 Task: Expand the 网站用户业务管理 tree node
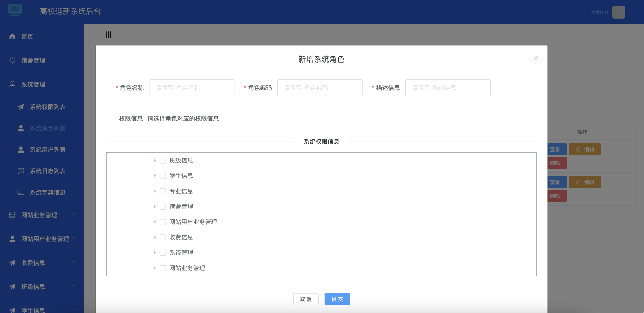155,222
